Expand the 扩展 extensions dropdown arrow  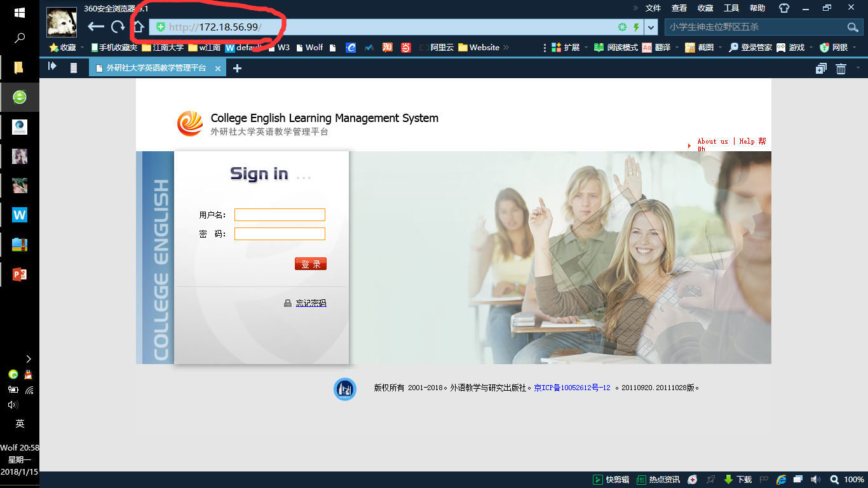(586, 48)
